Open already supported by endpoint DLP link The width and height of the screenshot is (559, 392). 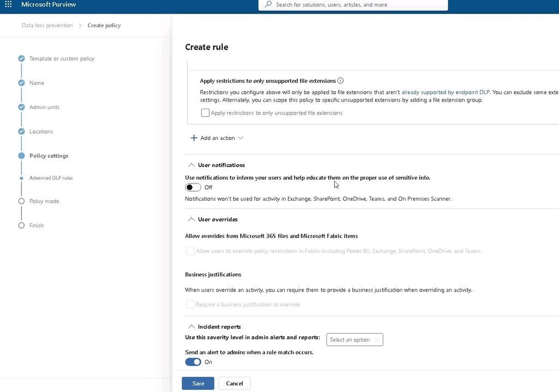(445, 92)
